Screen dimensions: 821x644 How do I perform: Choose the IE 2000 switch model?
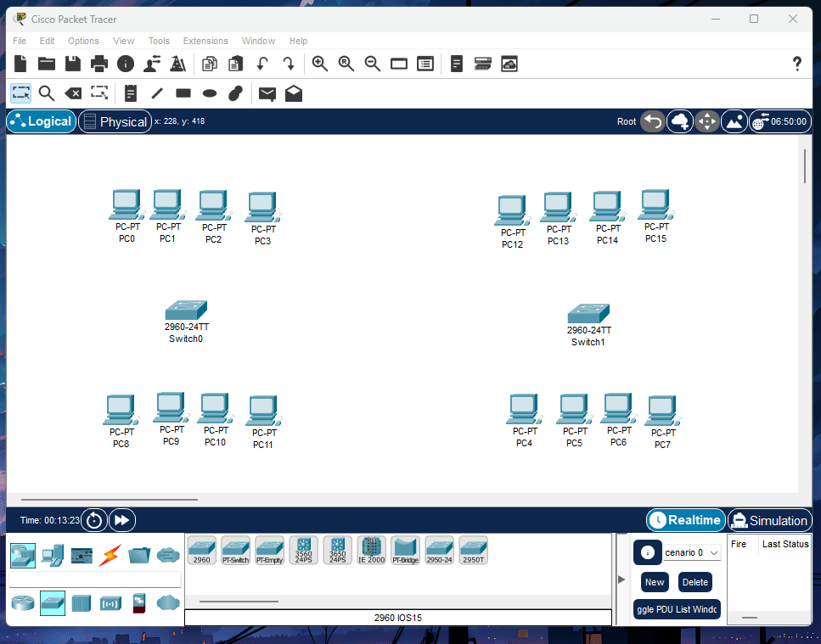[x=371, y=551]
